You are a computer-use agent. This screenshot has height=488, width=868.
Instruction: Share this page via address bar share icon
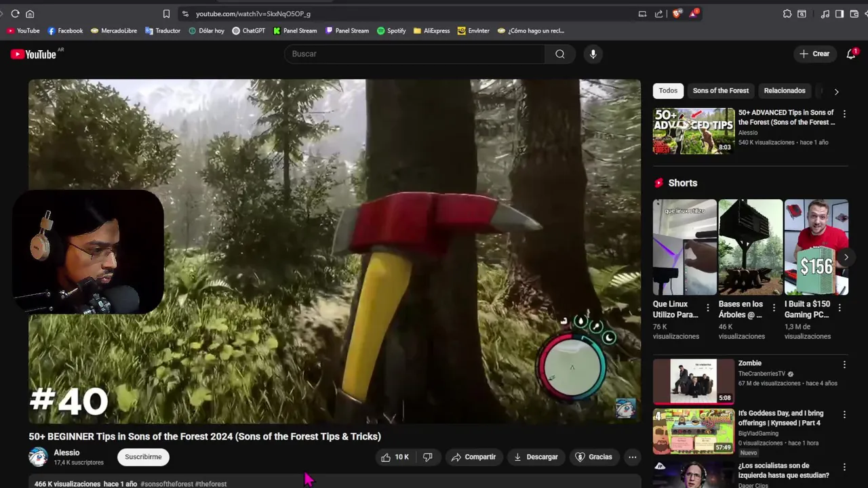point(658,14)
